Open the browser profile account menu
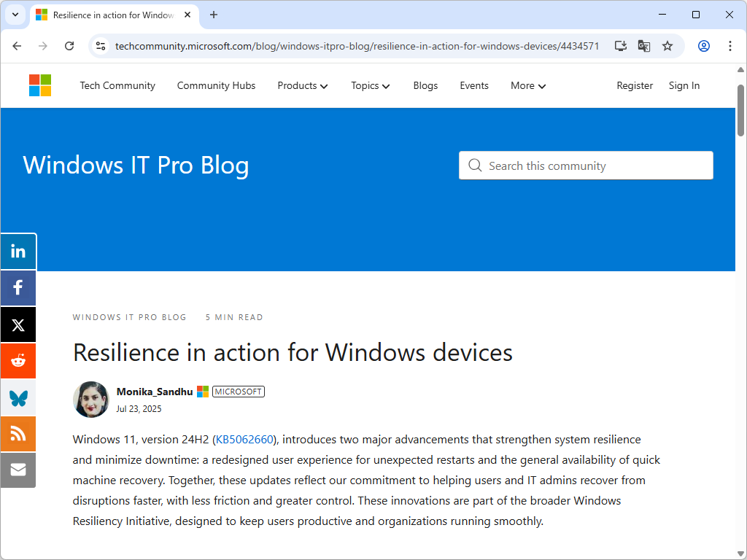 click(703, 45)
